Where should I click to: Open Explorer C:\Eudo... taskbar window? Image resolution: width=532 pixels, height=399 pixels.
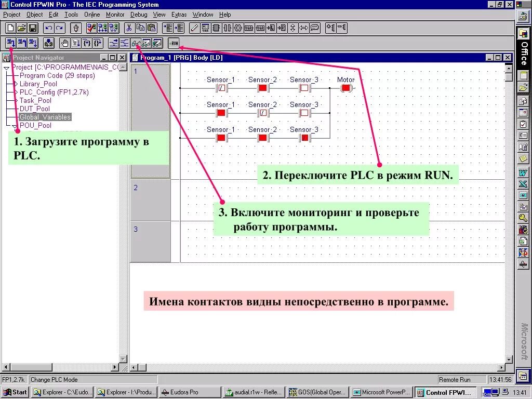click(62, 392)
